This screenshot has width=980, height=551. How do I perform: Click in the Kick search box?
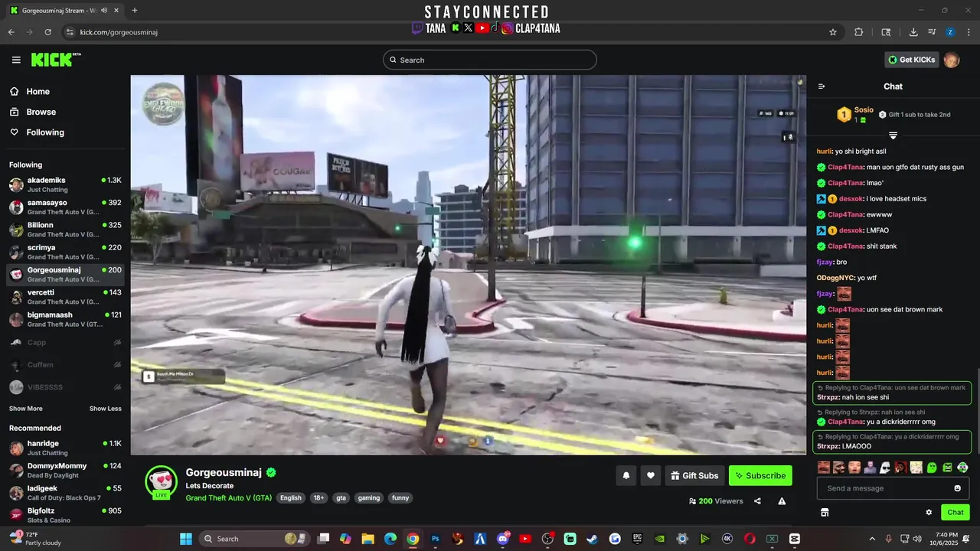[490, 60]
